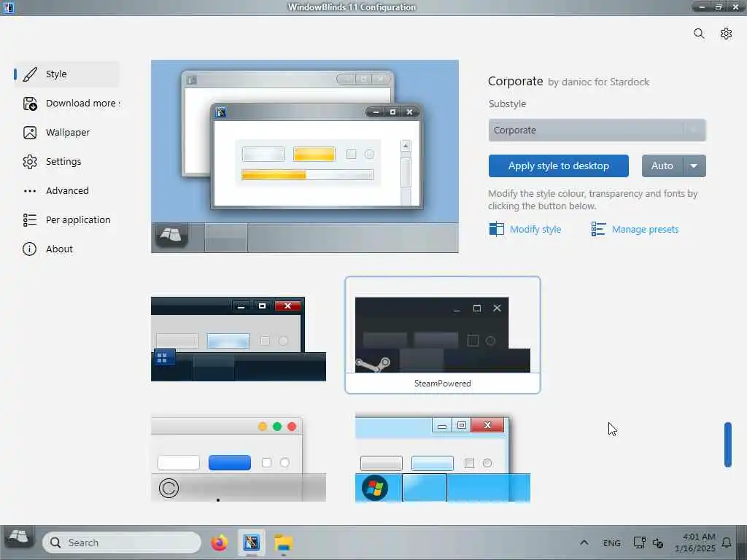The image size is (747, 560).
Task: Open the gear settings icon at top right
Action: coord(726,34)
